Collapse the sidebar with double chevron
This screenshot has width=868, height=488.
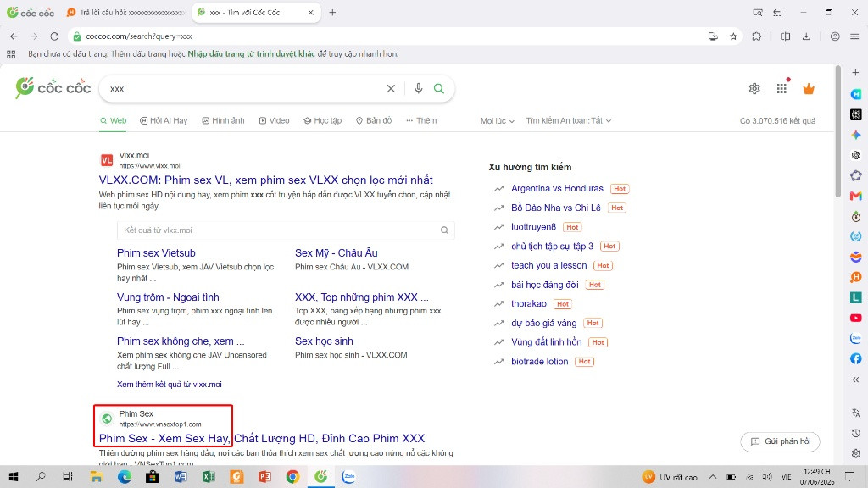(856, 380)
